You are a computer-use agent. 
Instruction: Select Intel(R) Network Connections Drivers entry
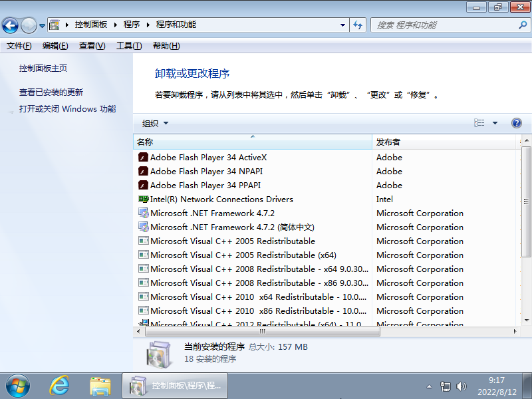tap(221, 199)
